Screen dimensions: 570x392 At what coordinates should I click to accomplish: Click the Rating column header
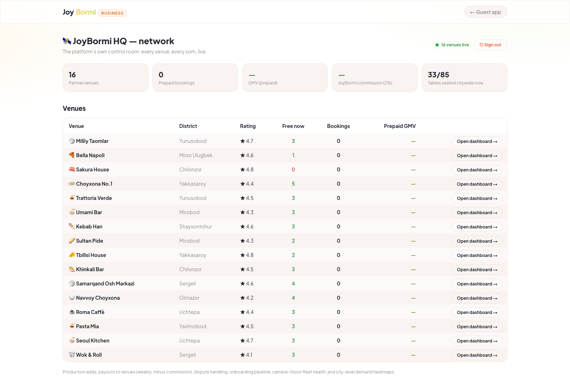click(248, 126)
